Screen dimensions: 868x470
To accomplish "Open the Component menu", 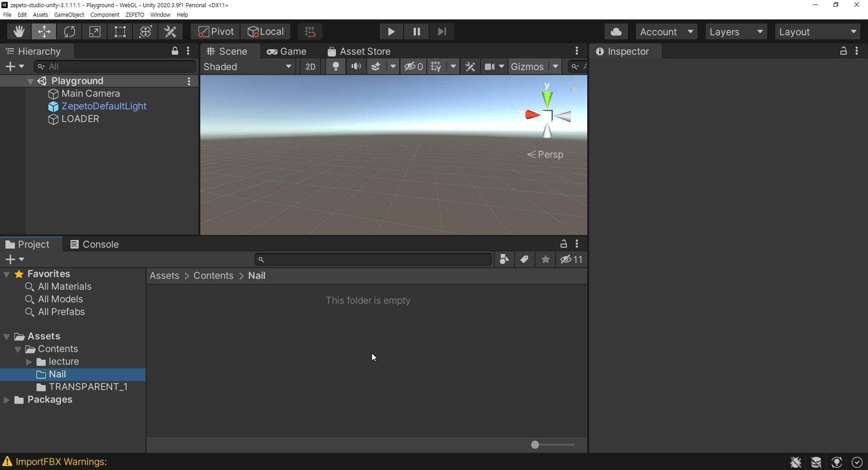I will click(105, 14).
